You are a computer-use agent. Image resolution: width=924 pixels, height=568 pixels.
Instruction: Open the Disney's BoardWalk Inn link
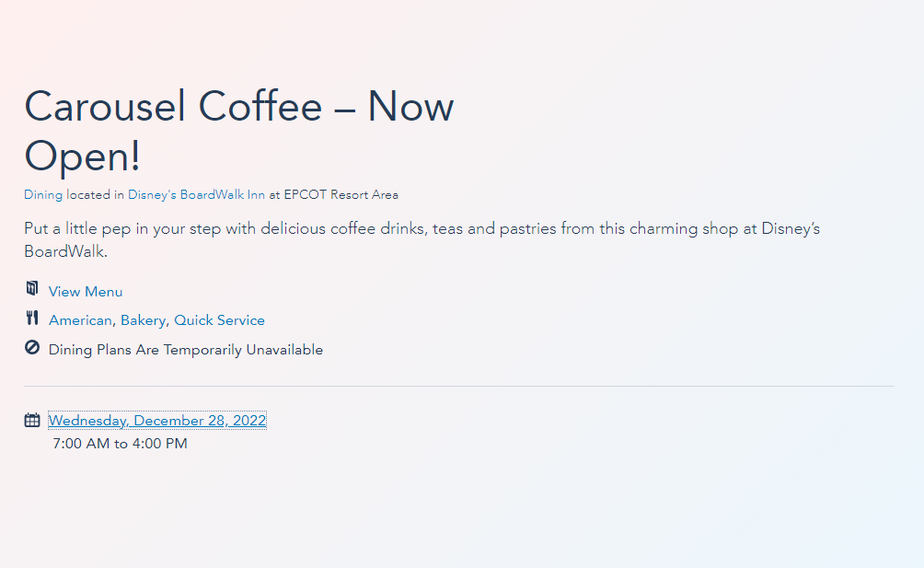click(x=196, y=195)
